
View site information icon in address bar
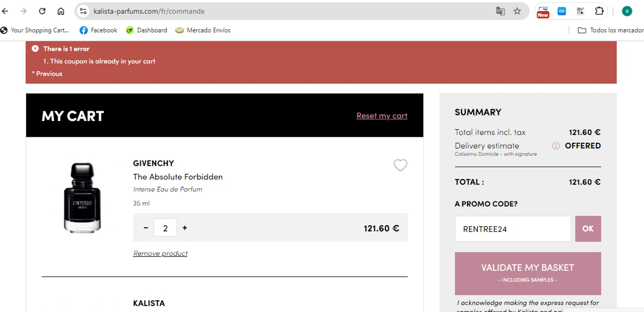coord(83,11)
